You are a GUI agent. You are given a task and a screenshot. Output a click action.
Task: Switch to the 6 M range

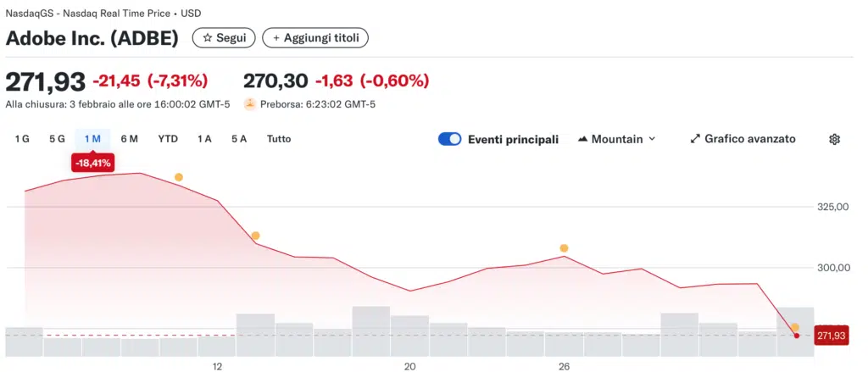(x=130, y=139)
